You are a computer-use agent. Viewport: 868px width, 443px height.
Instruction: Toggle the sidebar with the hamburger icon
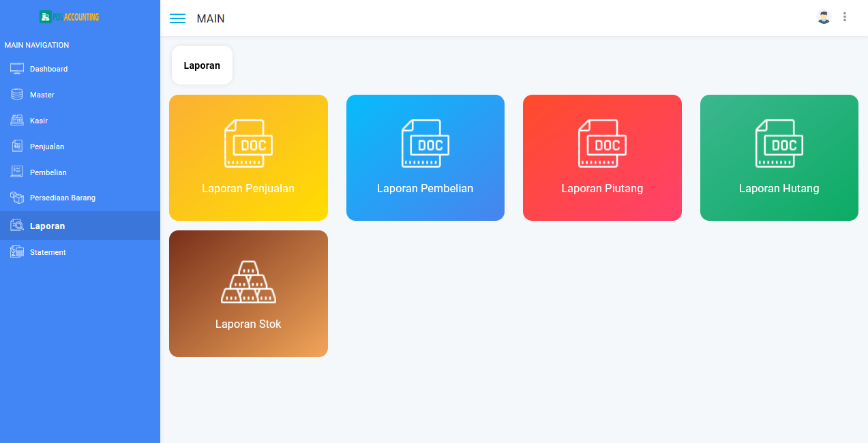pyautogui.click(x=177, y=18)
